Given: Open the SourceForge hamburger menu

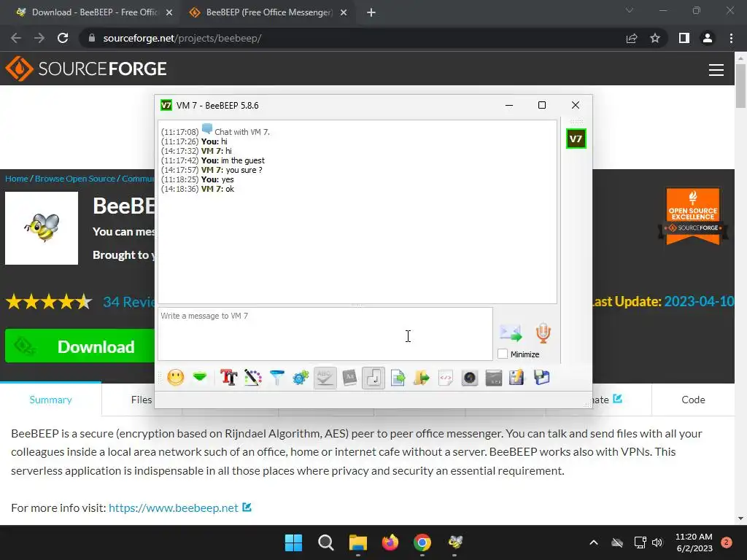Looking at the screenshot, I should coord(716,69).
